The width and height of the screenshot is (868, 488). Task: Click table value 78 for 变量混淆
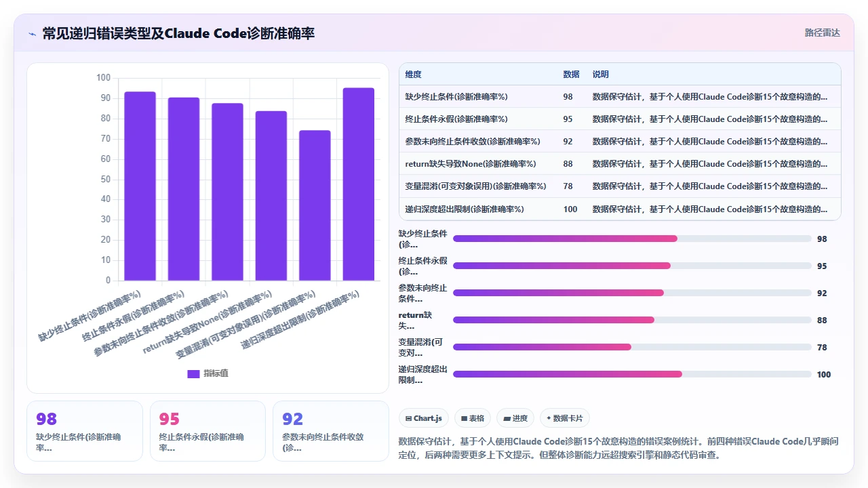pyautogui.click(x=568, y=186)
